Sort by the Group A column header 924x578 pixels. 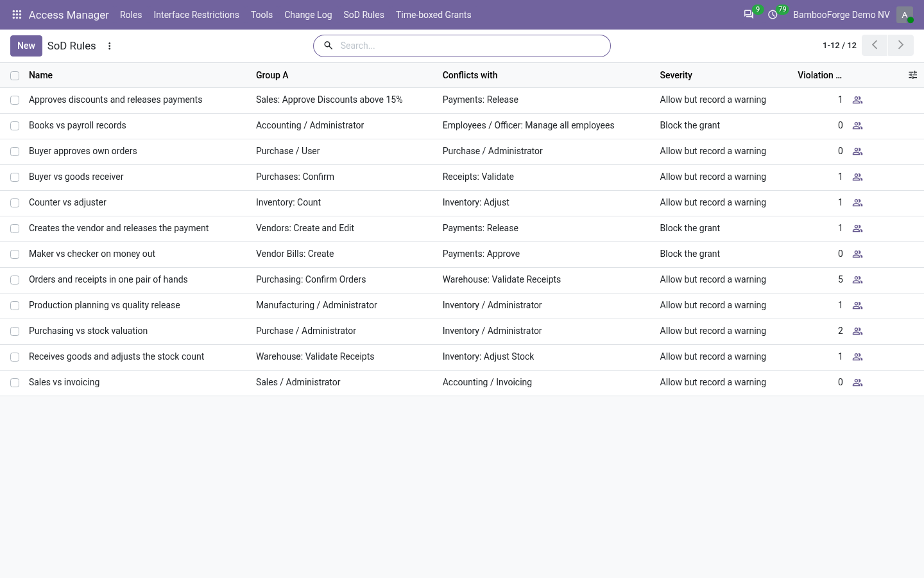(x=272, y=75)
